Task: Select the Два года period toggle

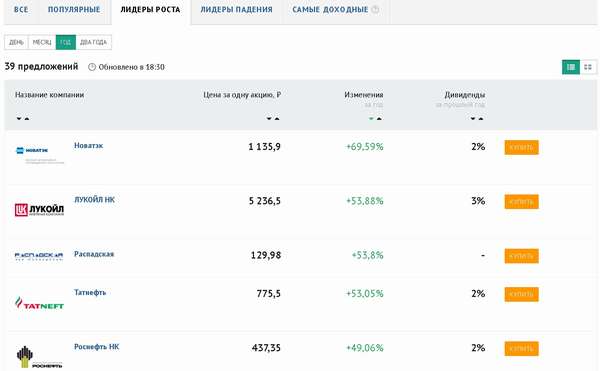Action: [x=93, y=42]
